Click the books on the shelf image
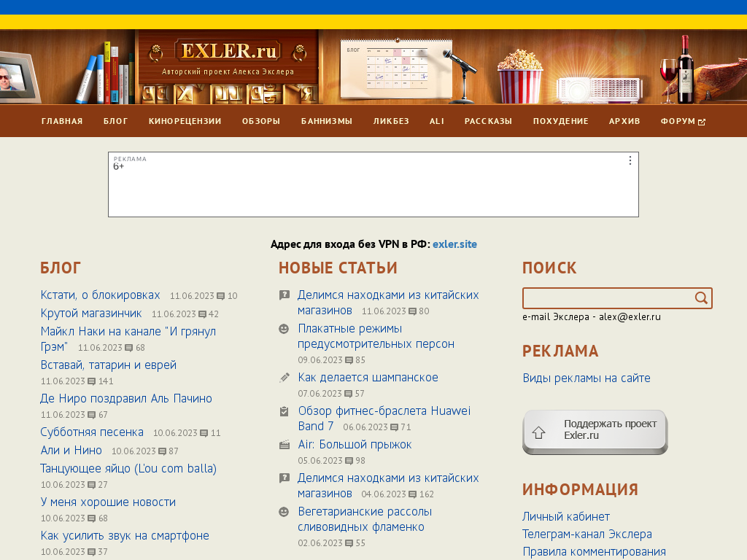Screen dimensions: 747x560 click(x=106, y=73)
